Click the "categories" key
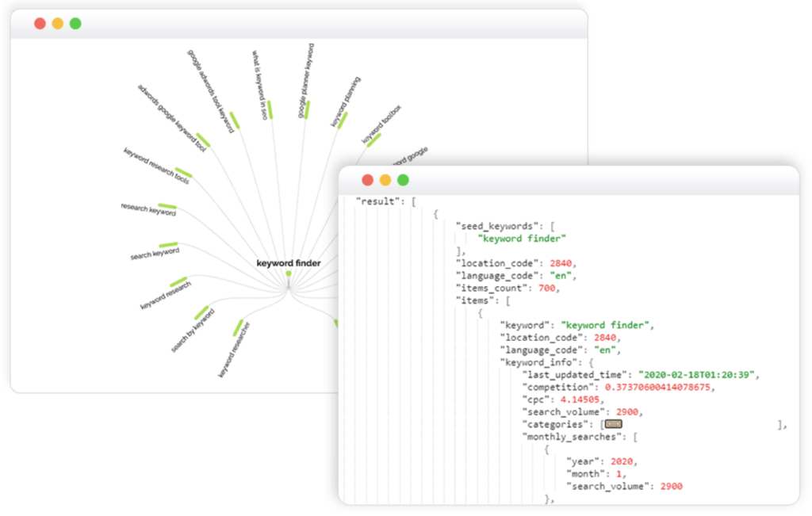The height and width of the screenshot is (516, 812). coord(555,424)
